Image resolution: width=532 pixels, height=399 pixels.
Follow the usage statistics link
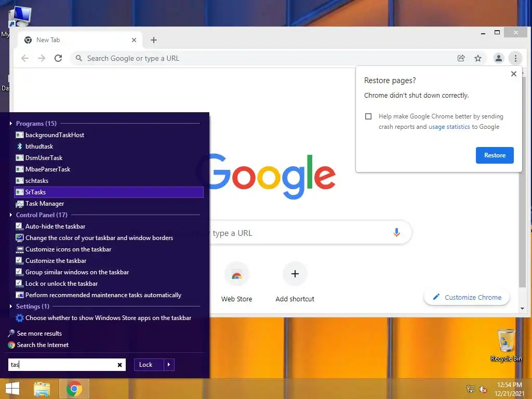pos(449,127)
